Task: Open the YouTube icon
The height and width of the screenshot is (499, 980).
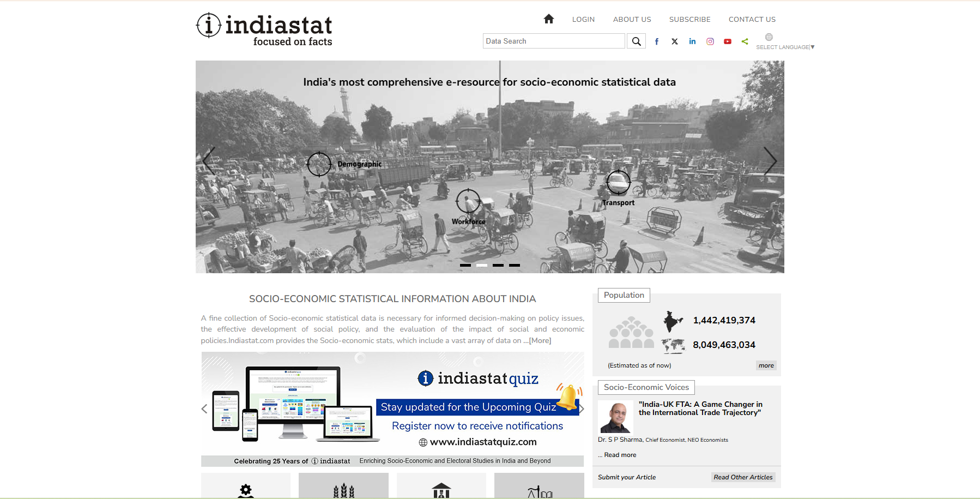Action: pos(728,41)
